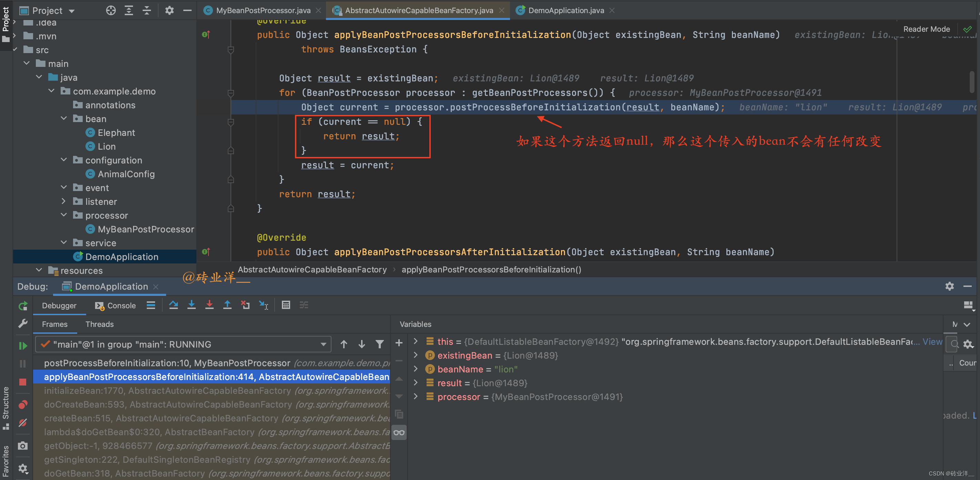Toggle Reader Mode in editor

click(x=926, y=29)
